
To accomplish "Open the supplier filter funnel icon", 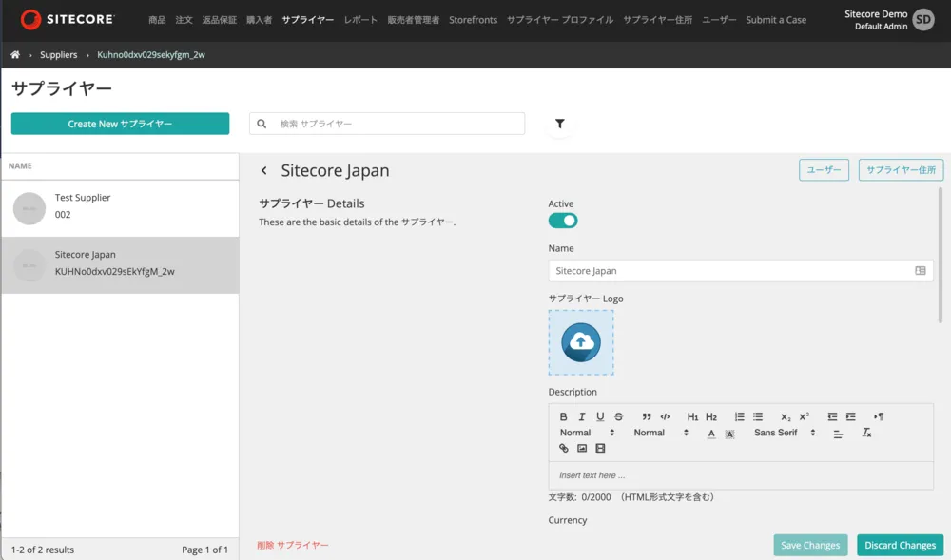I will pos(560,124).
